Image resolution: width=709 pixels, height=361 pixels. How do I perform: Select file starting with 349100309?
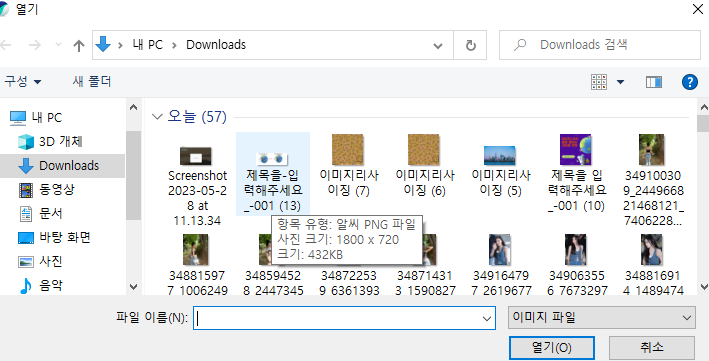point(652,180)
